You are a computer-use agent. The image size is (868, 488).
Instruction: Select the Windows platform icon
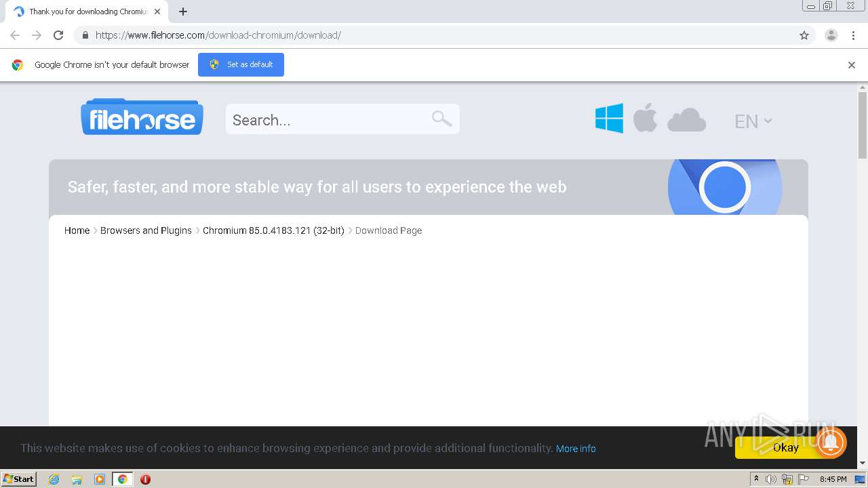click(x=609, y=119)
